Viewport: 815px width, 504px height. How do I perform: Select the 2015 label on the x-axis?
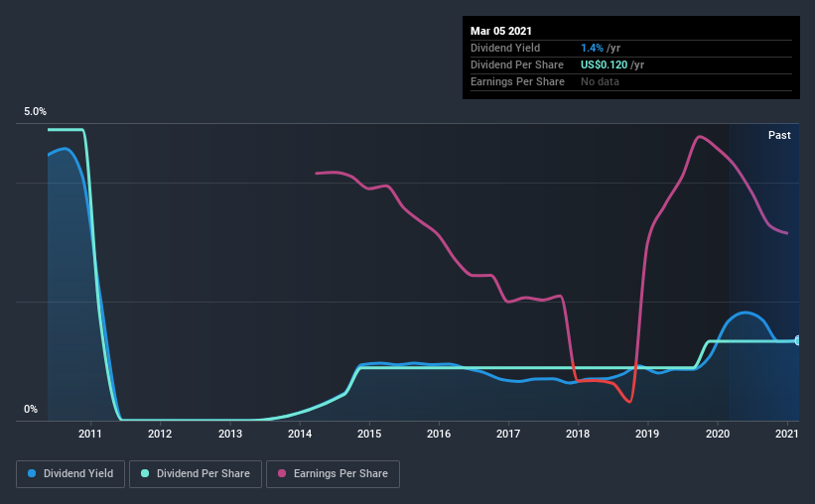tap(369, 434)
